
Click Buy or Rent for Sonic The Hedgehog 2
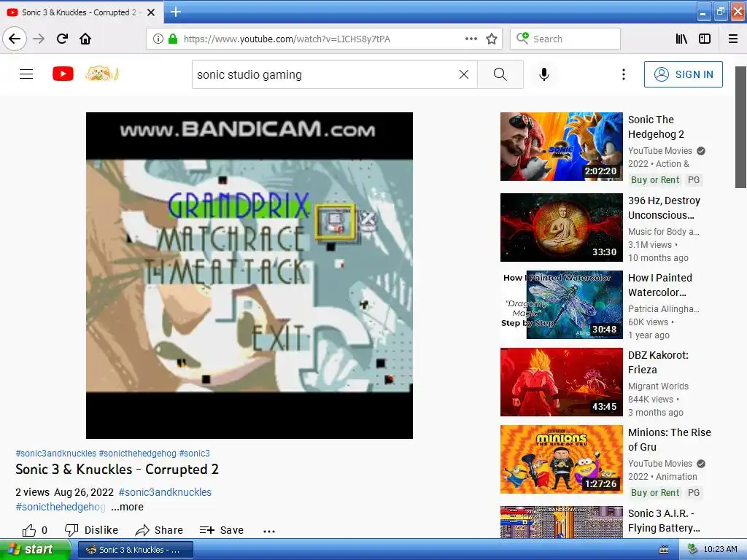(655, 180)
